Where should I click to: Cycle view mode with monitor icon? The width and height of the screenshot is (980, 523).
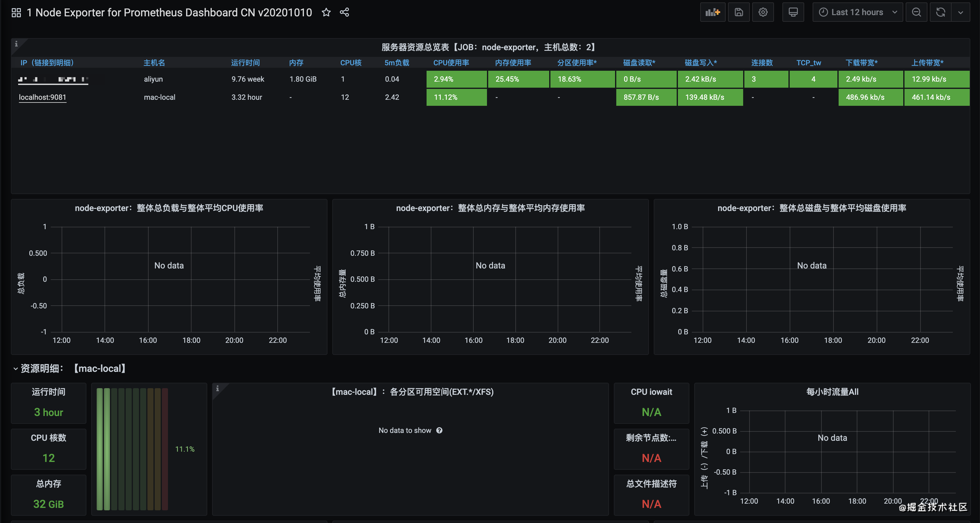coord(793,12)
